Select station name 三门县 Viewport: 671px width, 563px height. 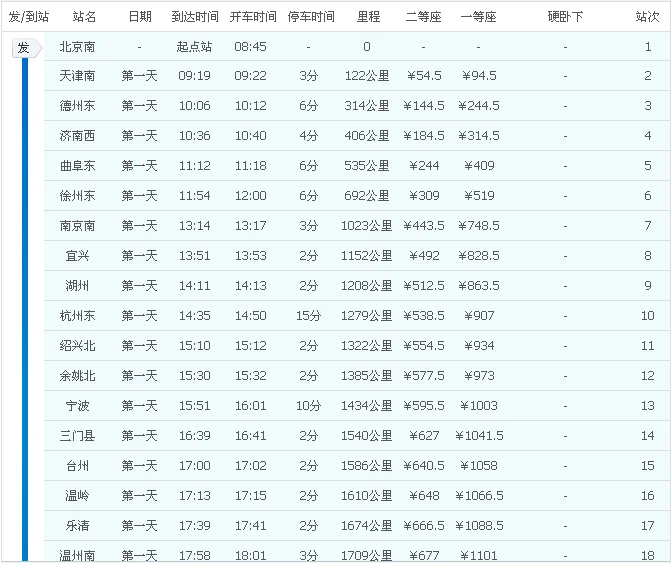77,436
